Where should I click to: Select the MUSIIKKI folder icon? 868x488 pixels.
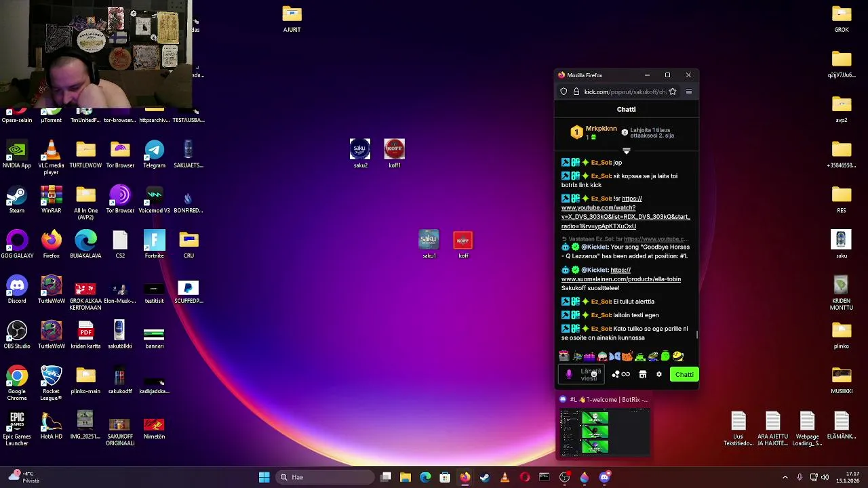tap(842, 380)
